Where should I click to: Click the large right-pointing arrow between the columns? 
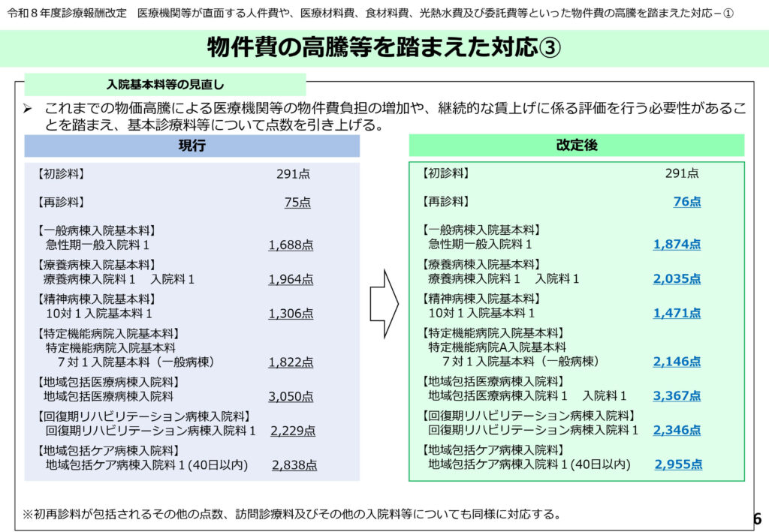pos(384,304)
